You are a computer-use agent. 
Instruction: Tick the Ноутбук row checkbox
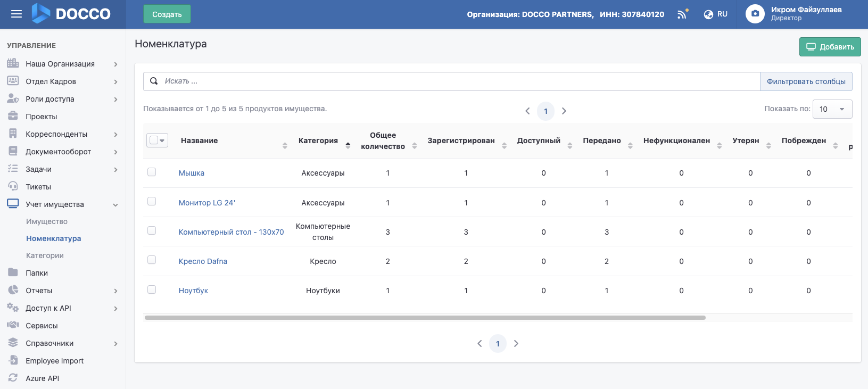152,289
